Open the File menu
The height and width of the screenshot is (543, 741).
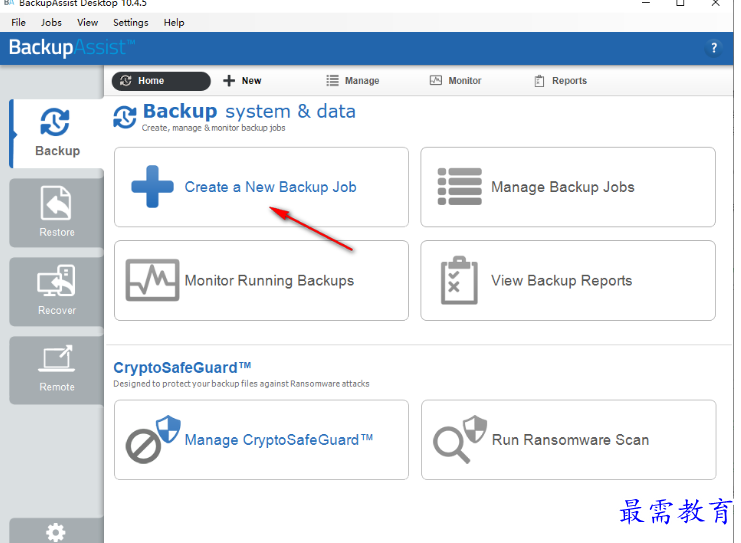click(x=18, y=23)
